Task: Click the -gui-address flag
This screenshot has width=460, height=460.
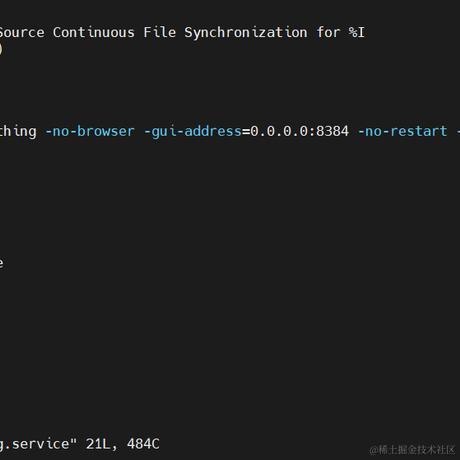Action: 193,132
